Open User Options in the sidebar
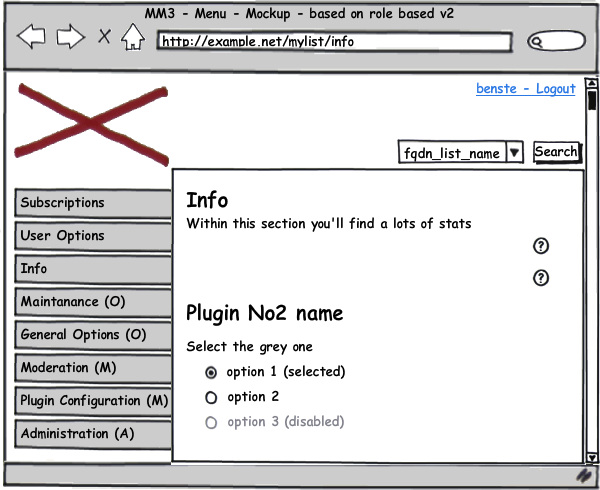The height and width of the screenshot is (490, 600). pos(93,236)
